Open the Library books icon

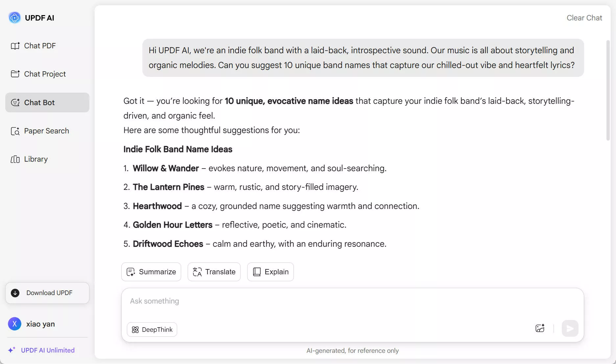click(x=15, y=159)
